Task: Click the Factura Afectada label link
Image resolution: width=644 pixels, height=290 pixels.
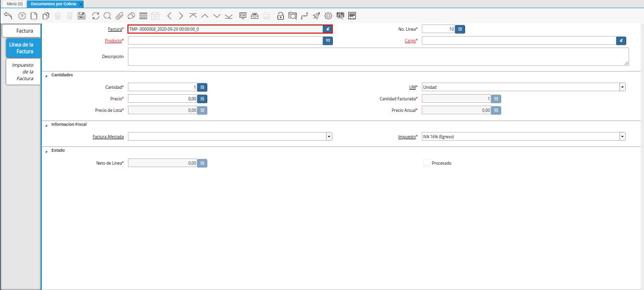Action: (x=108, y=137)
